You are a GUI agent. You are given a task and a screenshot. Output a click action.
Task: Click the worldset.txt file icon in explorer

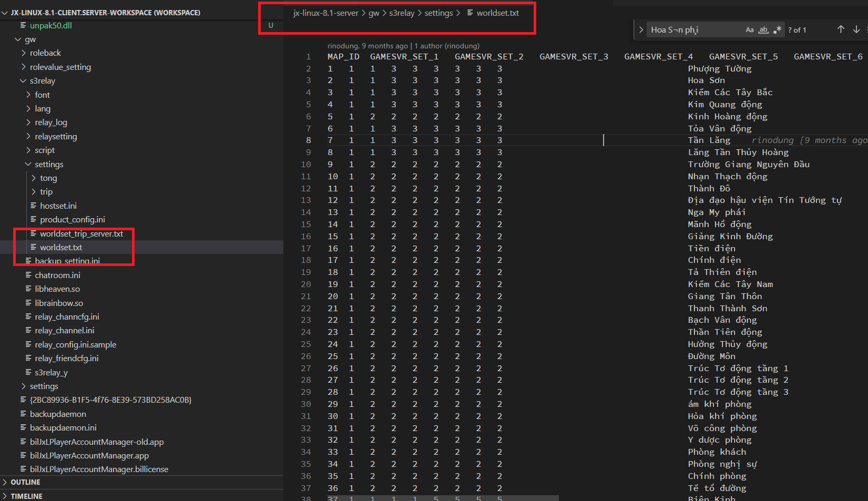tap(35, 247)
